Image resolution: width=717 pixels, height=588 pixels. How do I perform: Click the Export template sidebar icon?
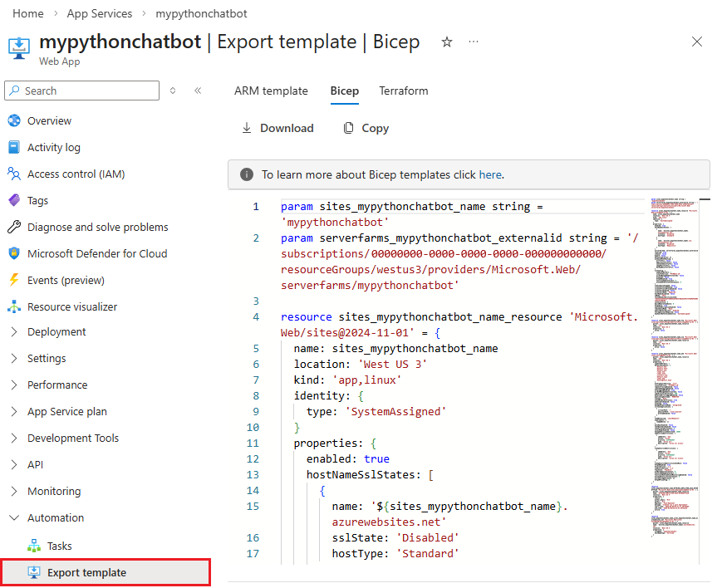click(34, 572)
